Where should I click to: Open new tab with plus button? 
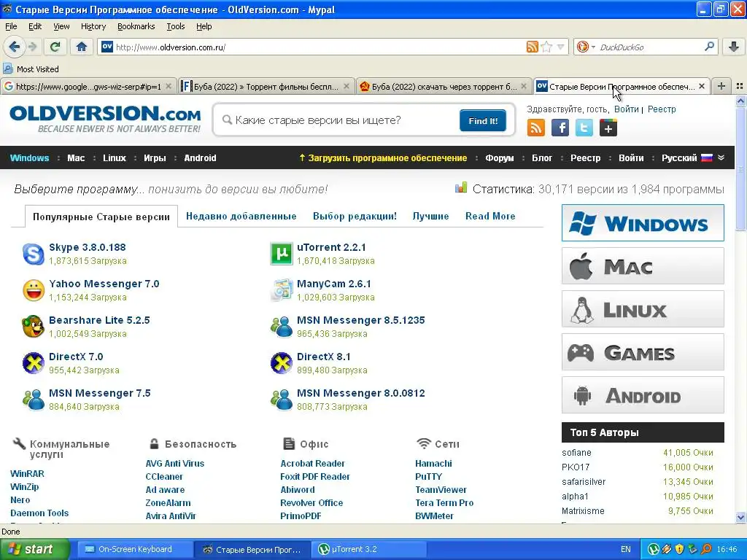[721, 86]
